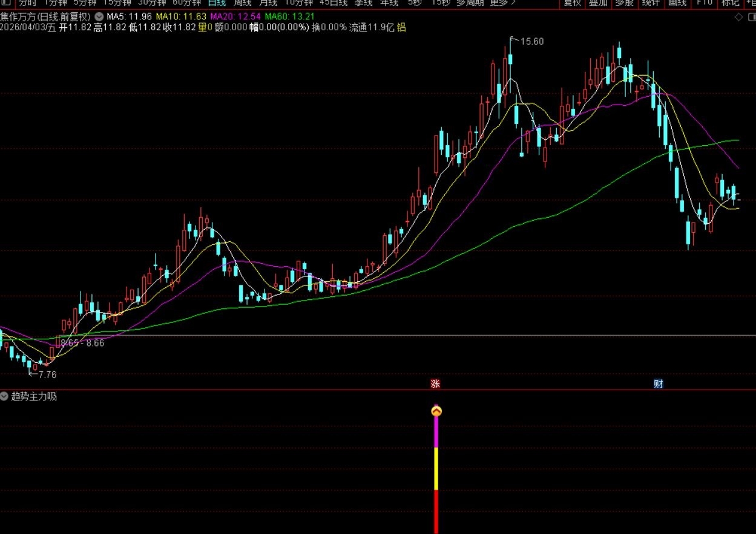
Task: Switch to 15秒 period
Action: pos(441,3)
